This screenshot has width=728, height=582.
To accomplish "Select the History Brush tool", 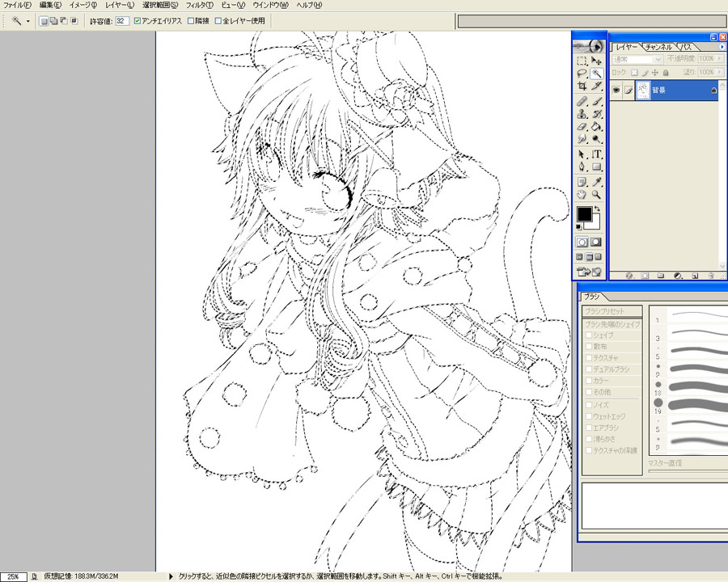I will coord(597,114).
